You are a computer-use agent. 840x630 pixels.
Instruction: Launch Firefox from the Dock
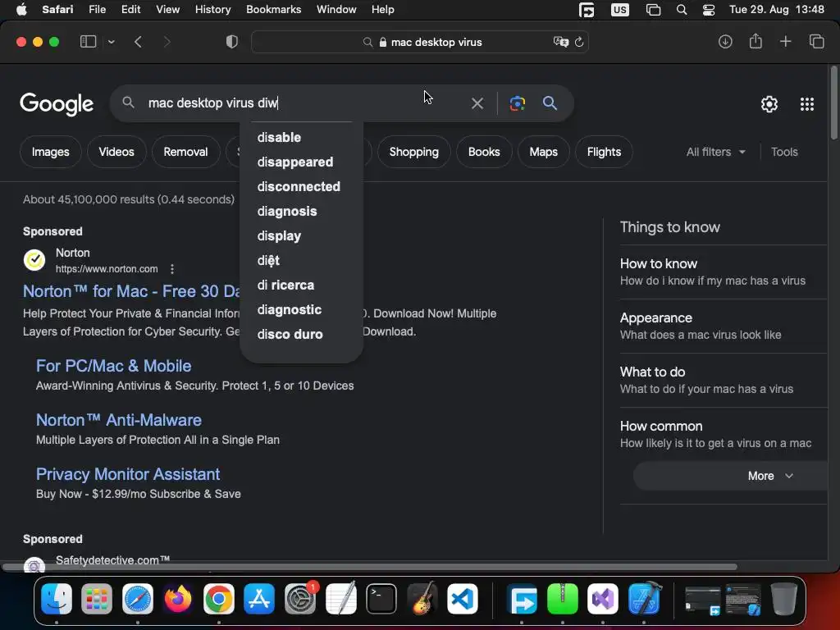coord(178,599)
